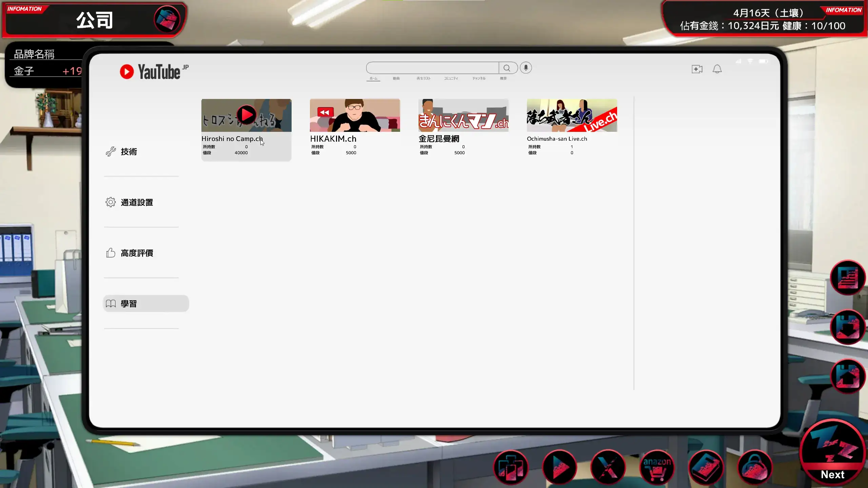This screenshot has width=868, height=488.
Task: Open the HIKAKIM.ch thumbnail
Action: 355,115
